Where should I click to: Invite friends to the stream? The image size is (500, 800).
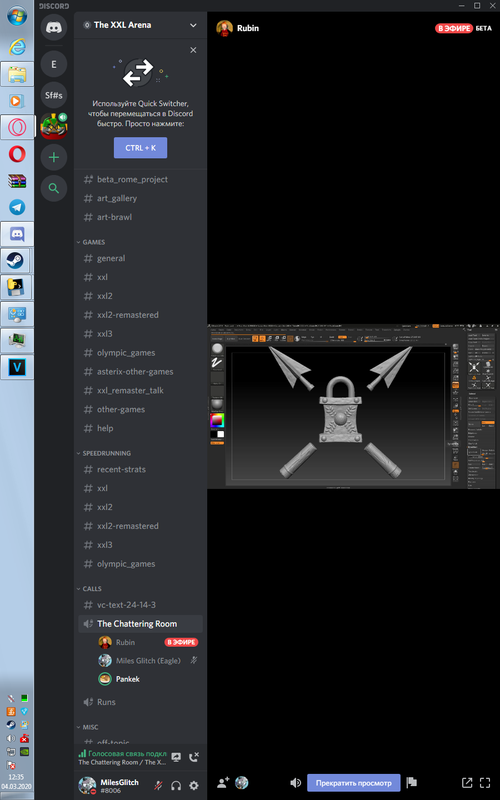(x=223, y=783)
